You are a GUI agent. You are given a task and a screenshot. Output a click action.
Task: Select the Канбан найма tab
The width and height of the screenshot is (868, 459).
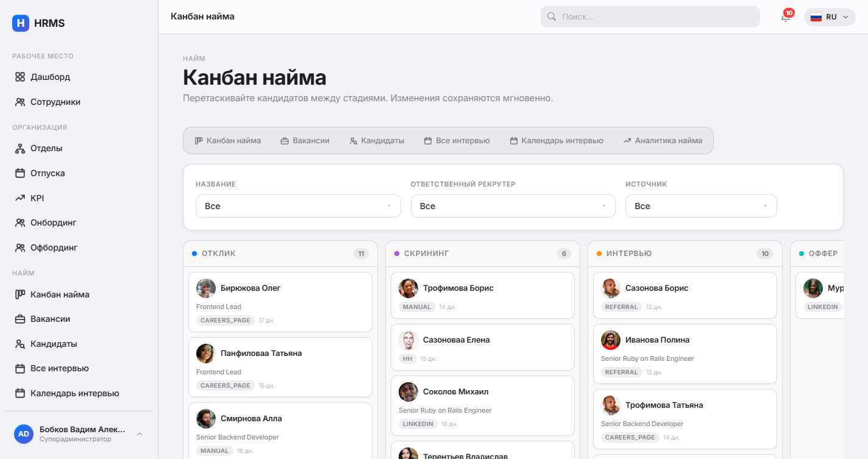pos(228,141)
